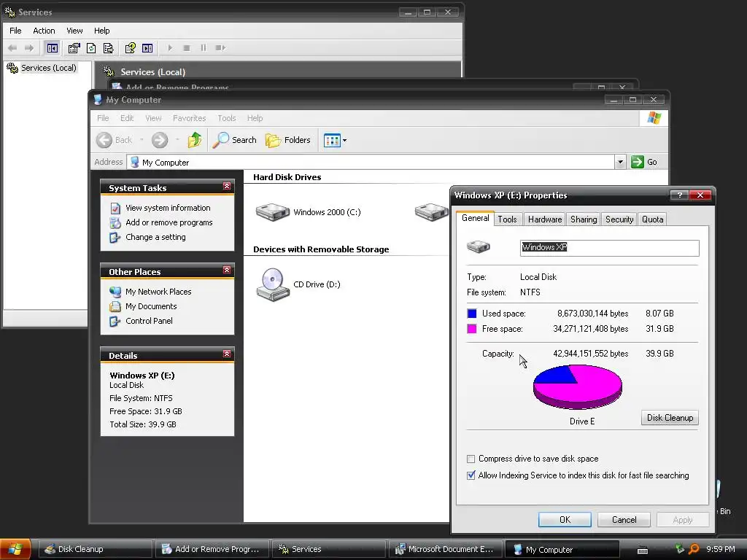Screen dimensions: 747x560
Task: Click the Forward arrow in Services toolbar
Action: pos(29,47)
